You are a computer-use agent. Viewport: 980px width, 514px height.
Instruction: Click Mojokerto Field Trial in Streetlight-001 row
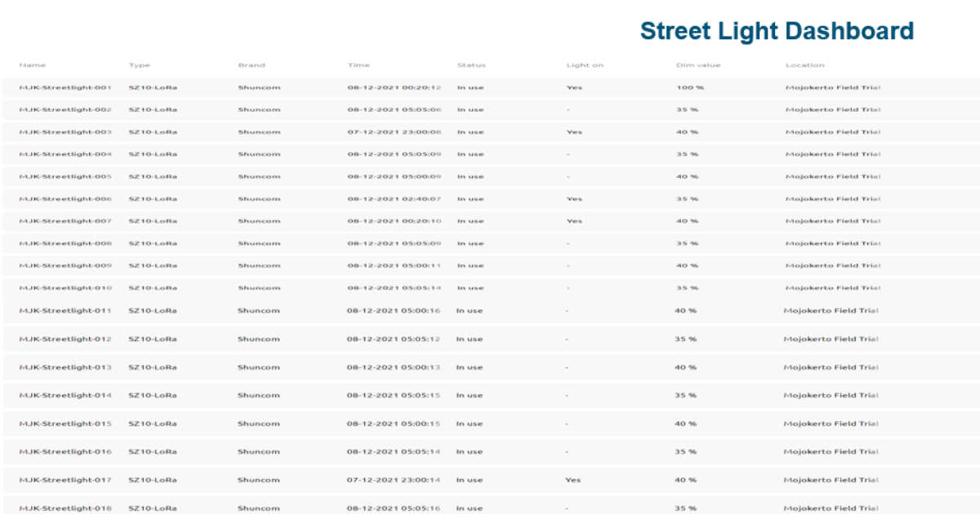click(833, 87)
